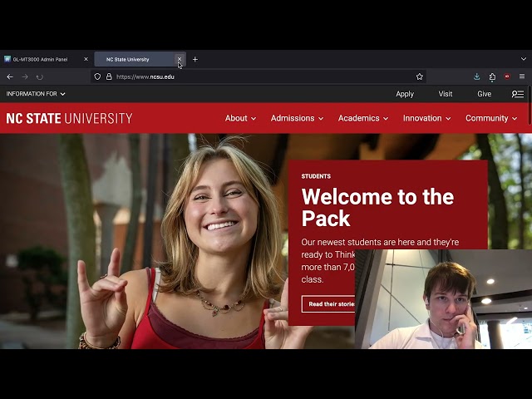The width and height of the screenshot is (532, 399).
Task: Click the forward navigation arrow
Action: [25, 77]
